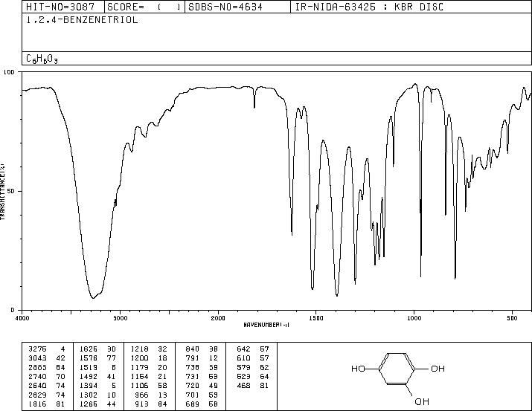Click the 3000 wavenumber axis label
This screenshot has height=411, width=532.
coord(120,318)
